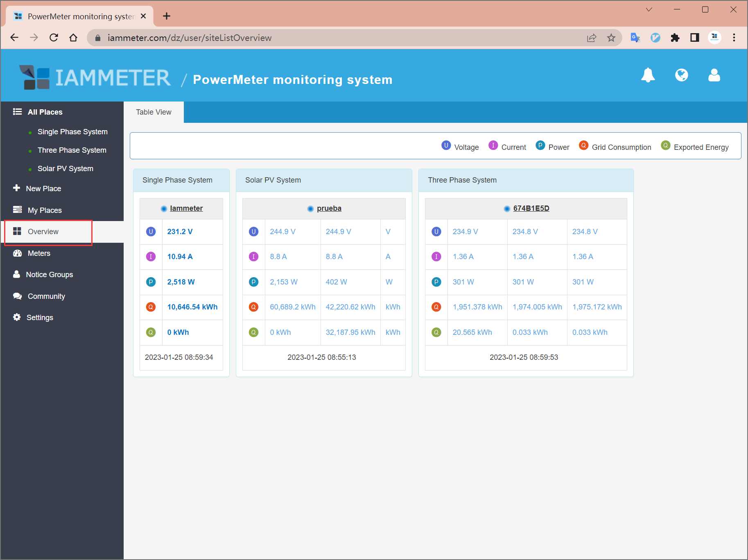Click the Google Translate extension icon
The image size is (748, 560).
(x=635, y=38)
